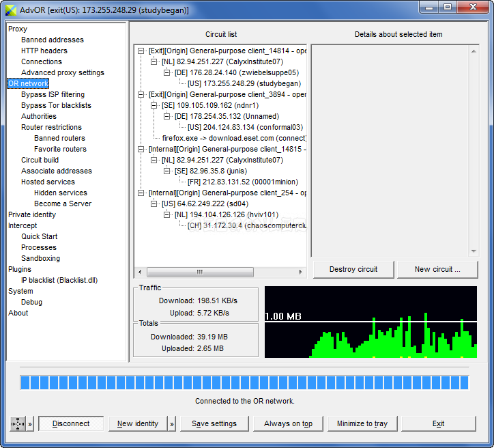494x448 pixels.
Task: Open the Authorities page
Action: point(39,116)
